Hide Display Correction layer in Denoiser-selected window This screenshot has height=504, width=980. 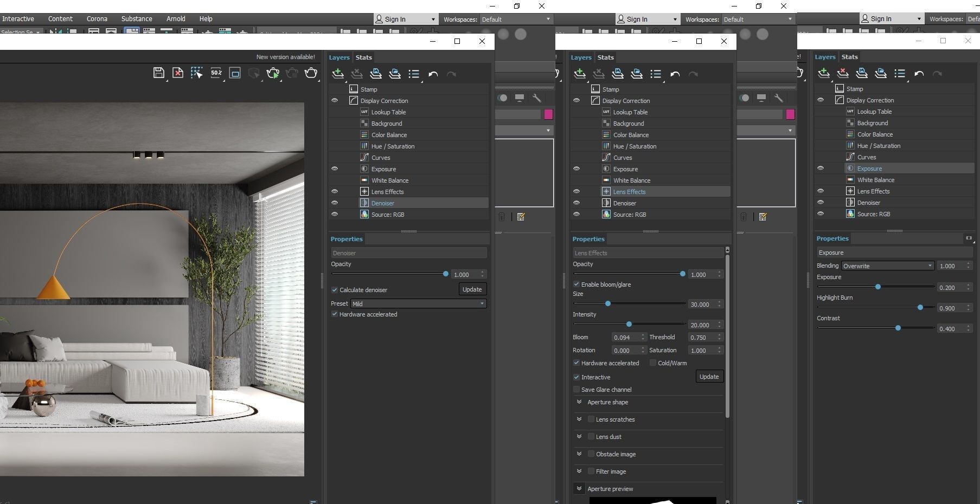point(335,100)
